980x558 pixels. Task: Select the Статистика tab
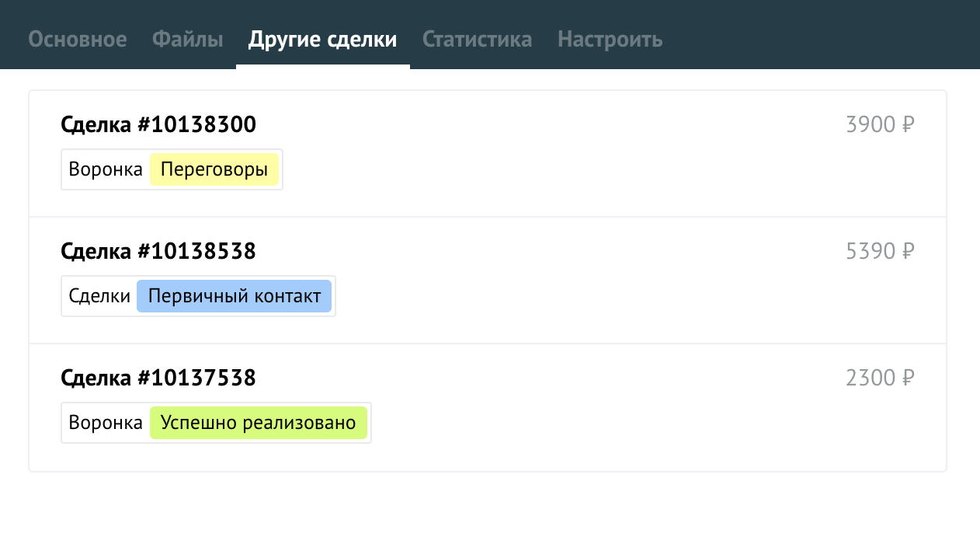point(477,38)
